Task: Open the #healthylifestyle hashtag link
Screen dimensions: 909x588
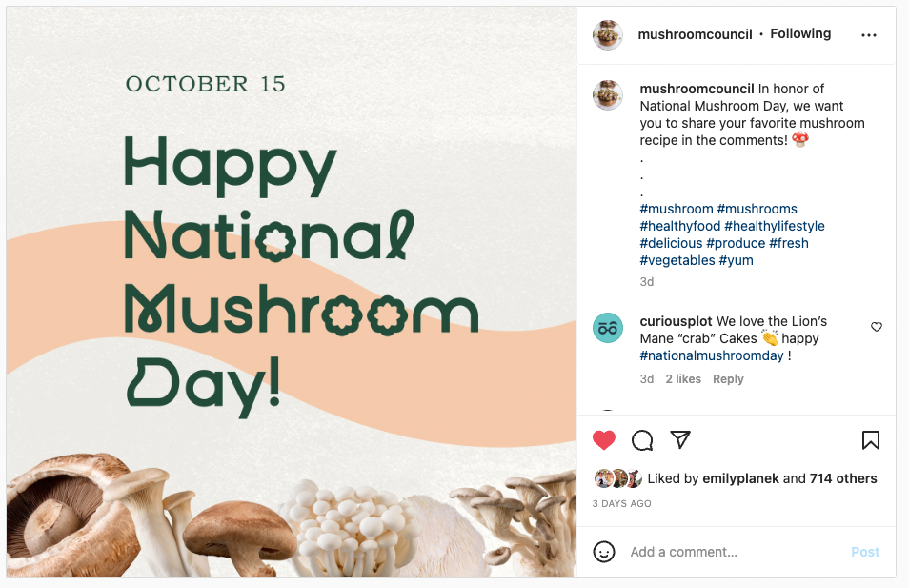Action: click(x=775, y=226)
